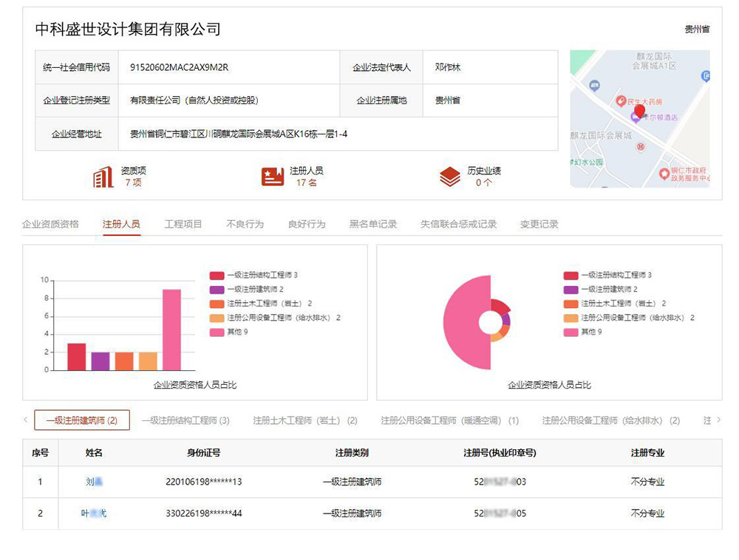Click the 历史业绩 stacked layers icon
This screenshot has height=560, width=739.
pos(449,177)
